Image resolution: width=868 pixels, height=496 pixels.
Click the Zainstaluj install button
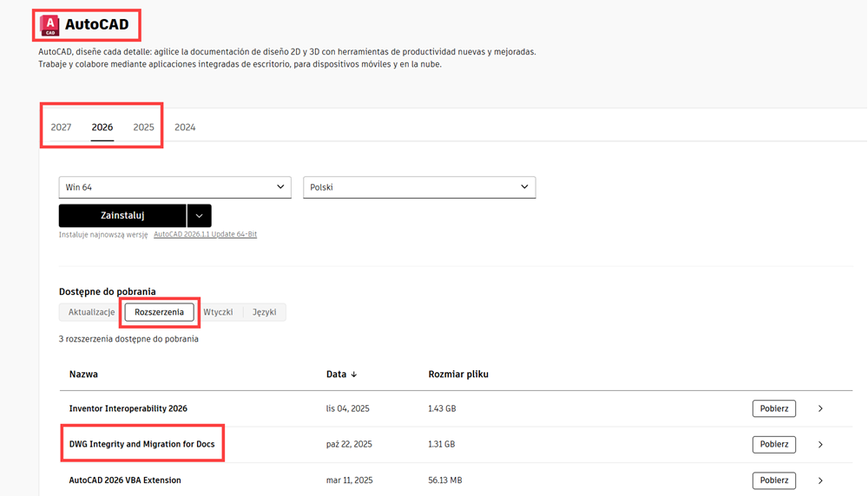coord(122,216)
